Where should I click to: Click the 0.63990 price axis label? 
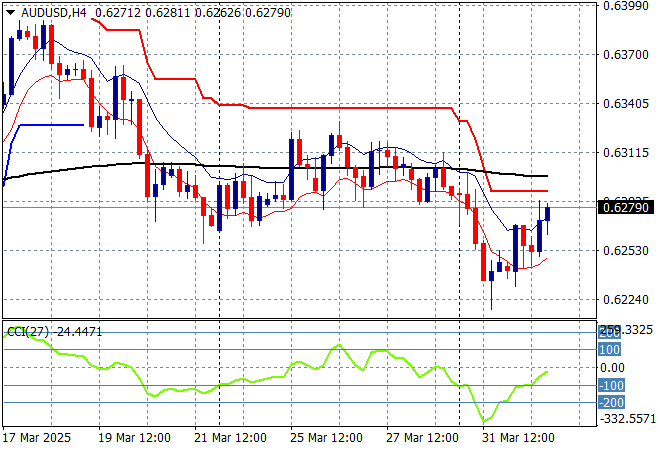click(626, 5)
